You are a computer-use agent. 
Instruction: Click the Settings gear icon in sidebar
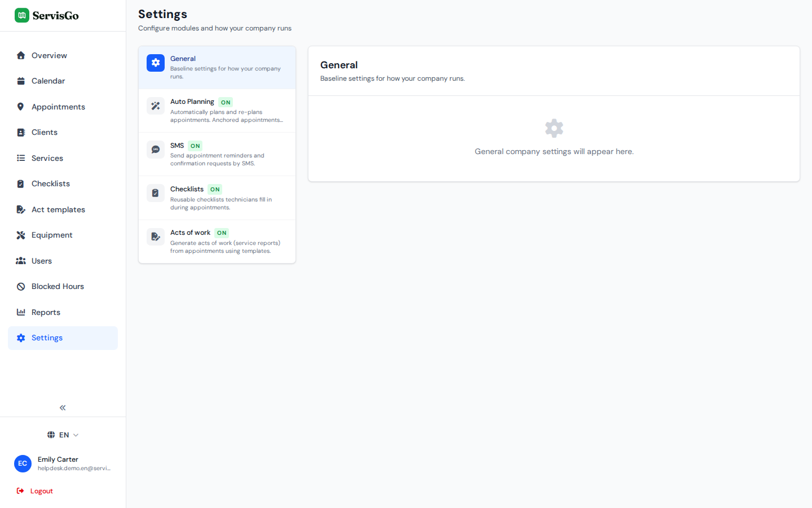click(x=21, y=338)
